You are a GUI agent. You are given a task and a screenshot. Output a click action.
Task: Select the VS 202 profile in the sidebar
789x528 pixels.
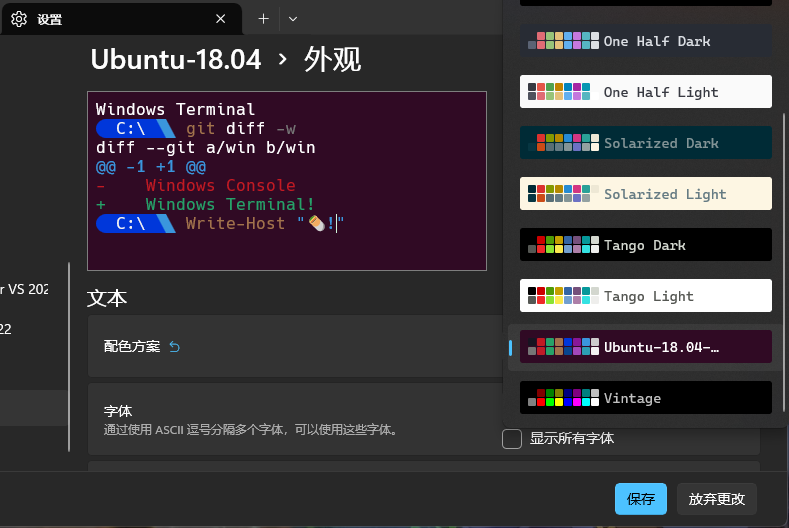(x=24, y=289)
